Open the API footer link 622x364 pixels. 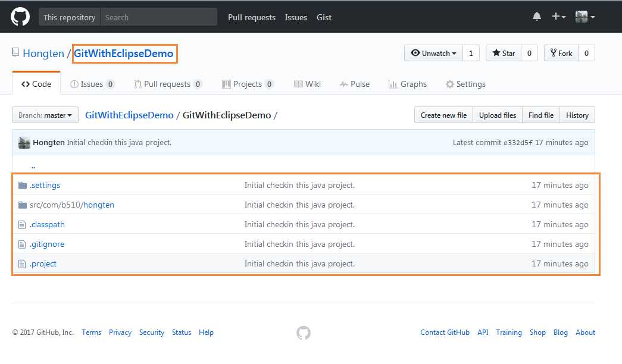(x=483, y=332)
